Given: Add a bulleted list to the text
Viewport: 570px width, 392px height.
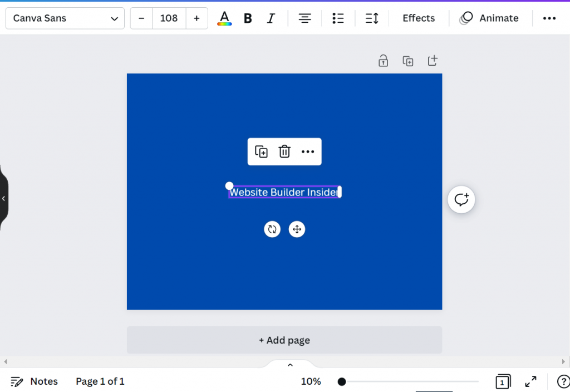Looking at the screenshot, I should click(338, 18).
